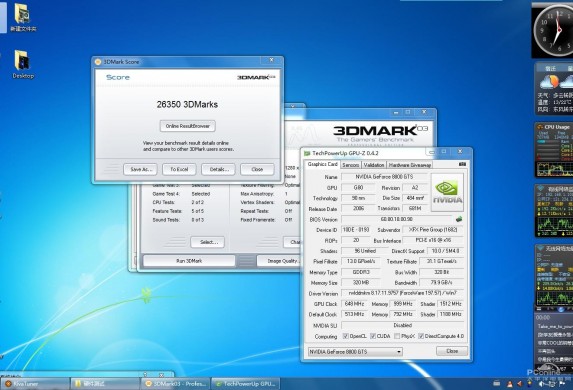Switch to TechPowerUp GPU-Z taskbar button

tap(246, 384)
